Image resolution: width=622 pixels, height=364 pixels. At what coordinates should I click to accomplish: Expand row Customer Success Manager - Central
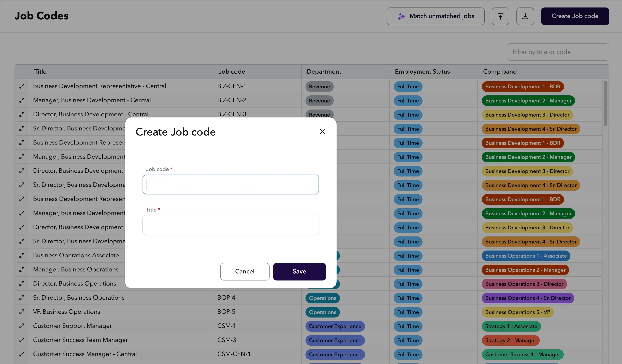tap(22, 354)
